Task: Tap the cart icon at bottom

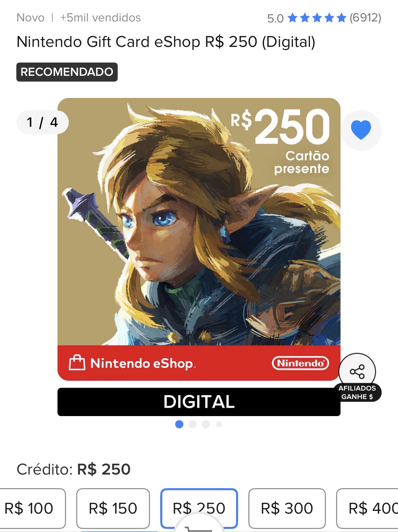Action: click(199, 526)
